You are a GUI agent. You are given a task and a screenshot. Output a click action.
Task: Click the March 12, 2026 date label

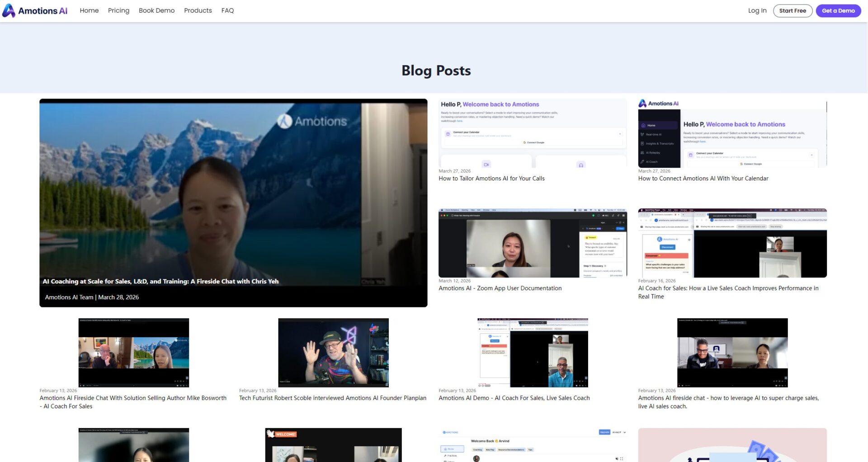[454, 281]
